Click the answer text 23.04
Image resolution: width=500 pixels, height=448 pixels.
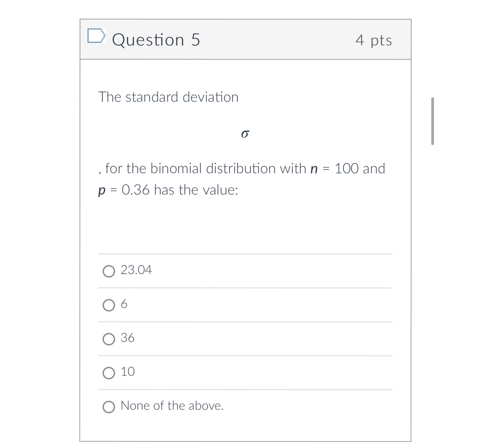(136, 270)
